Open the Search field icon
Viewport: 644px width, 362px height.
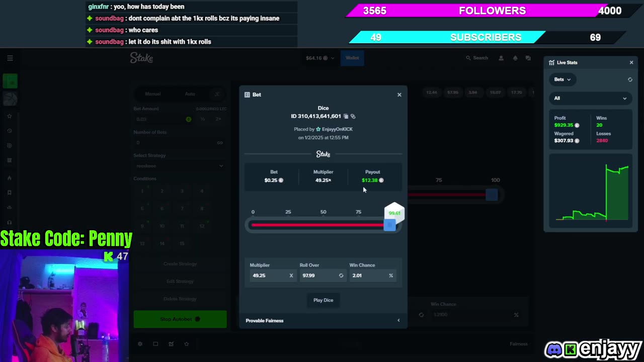point(468,58)
